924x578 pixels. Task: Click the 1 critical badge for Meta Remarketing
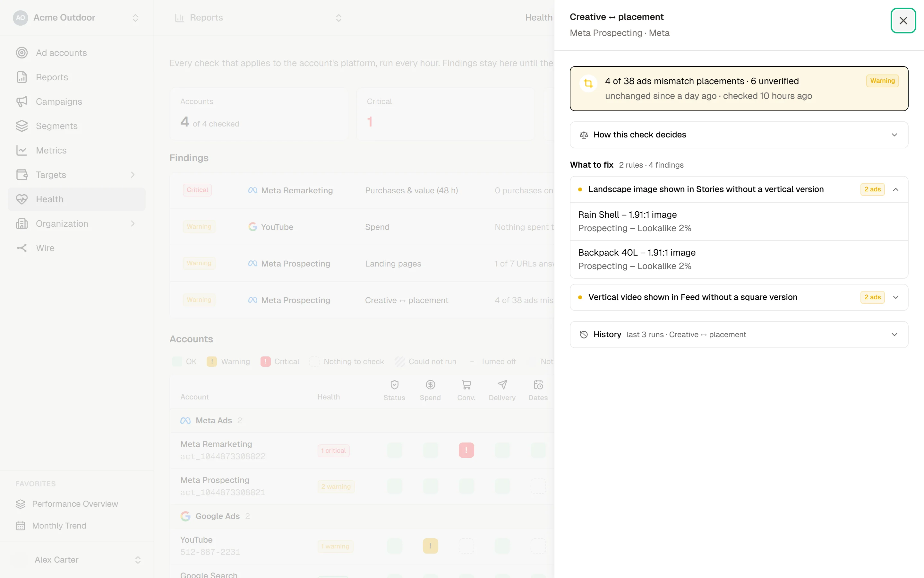pyautogui.click(x=333, y=451)
